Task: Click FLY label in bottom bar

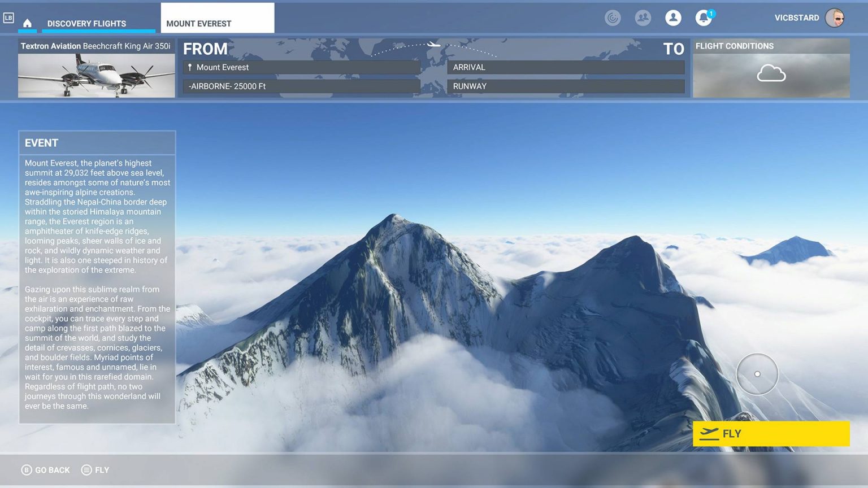Action: (x=102, y=470)
